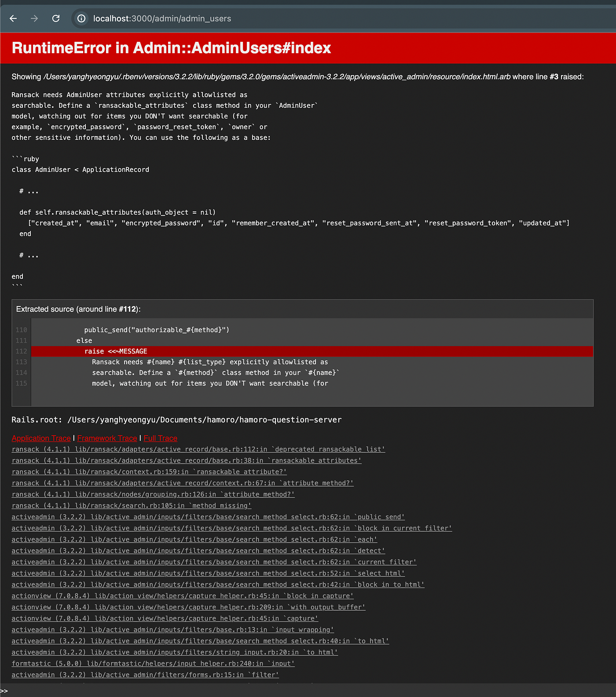This screenshot has height=697, width=616.
Task: Click the attribute list array code line
Action: tap(299, 223)
